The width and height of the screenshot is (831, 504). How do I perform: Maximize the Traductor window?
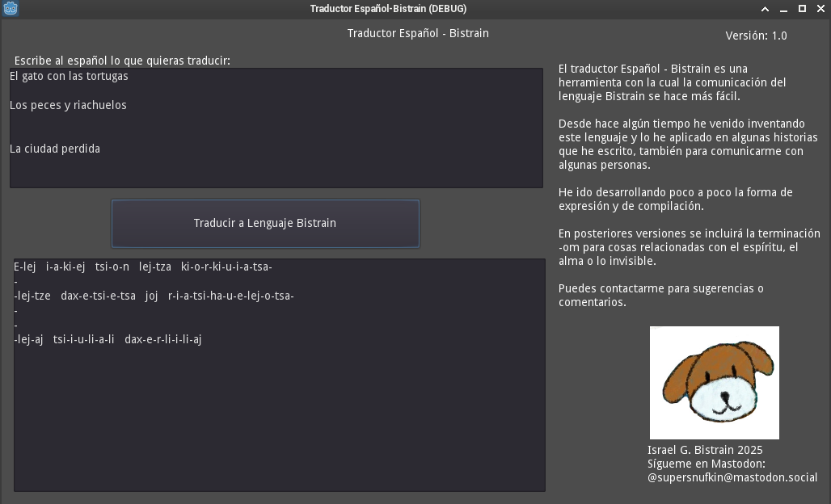tap(803, 8)
